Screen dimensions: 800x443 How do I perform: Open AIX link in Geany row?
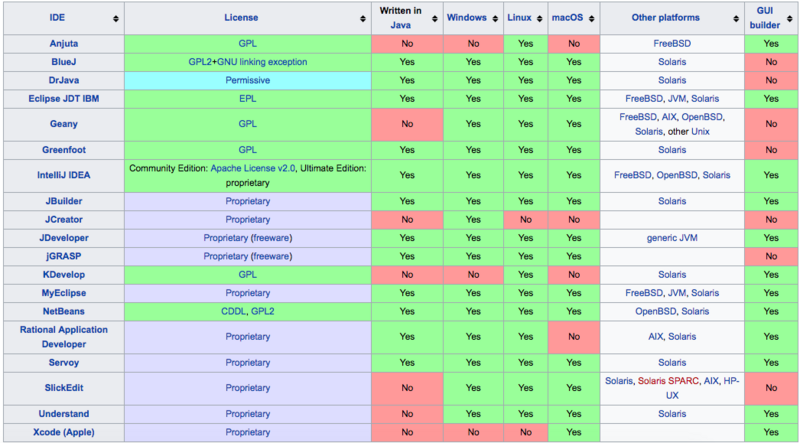tap(669, 117)
